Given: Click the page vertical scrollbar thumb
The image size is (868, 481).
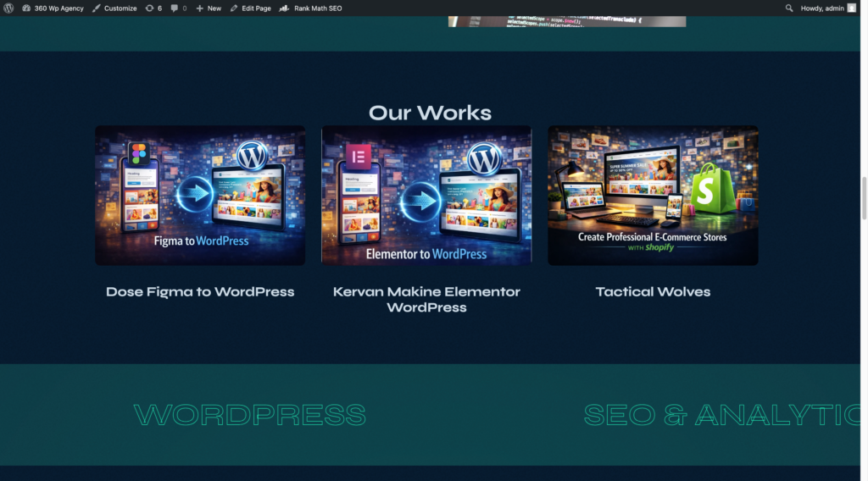Looking at the screenshot, I should point(864,198).
